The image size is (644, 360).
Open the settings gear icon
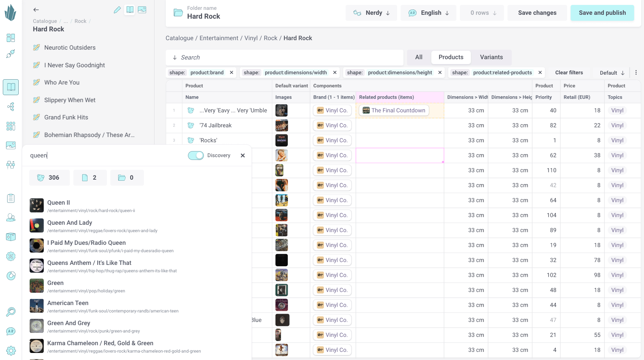tap(11, 350)
